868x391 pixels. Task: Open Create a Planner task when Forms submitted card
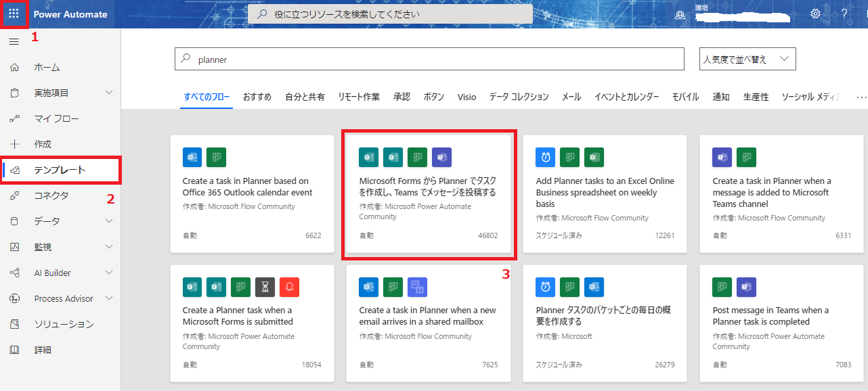[x=252, y=323]
